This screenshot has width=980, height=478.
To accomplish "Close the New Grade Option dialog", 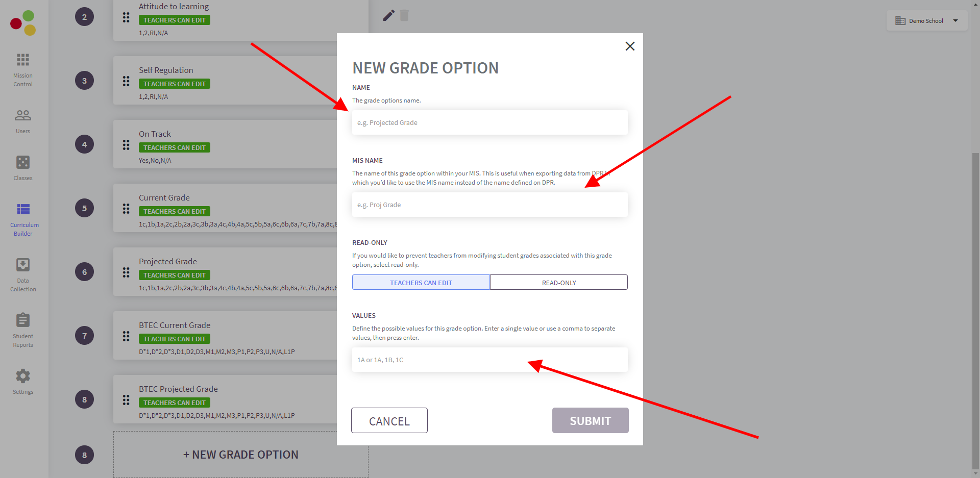I will (x=630, y=46).
